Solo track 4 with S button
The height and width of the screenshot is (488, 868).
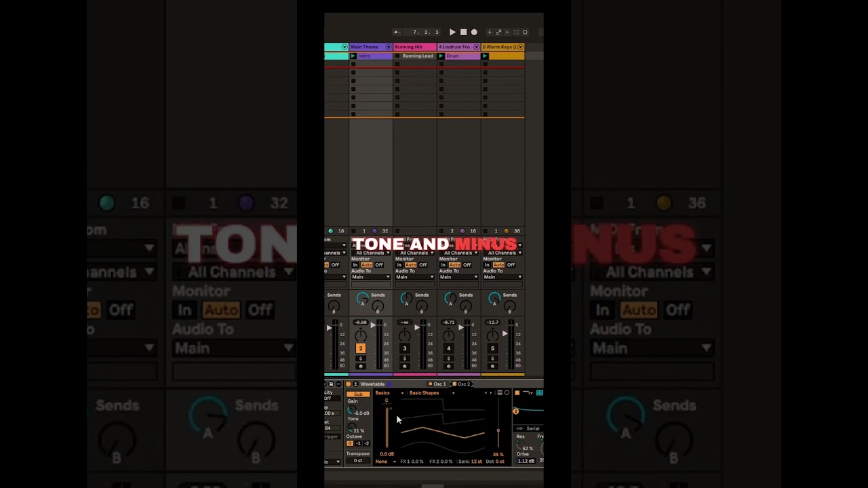[x=448, y=359]
